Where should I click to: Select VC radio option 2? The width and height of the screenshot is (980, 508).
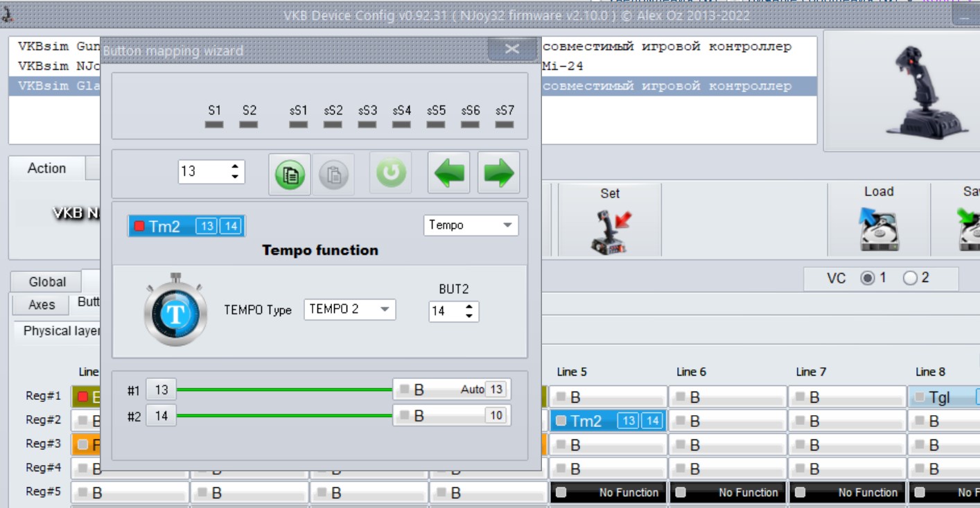coord(910,278)
